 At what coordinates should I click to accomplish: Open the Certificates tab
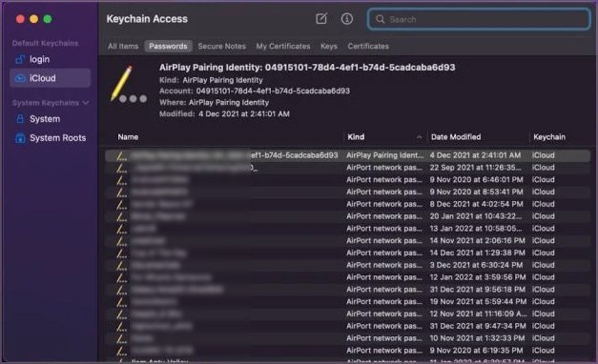click(368, 46)
